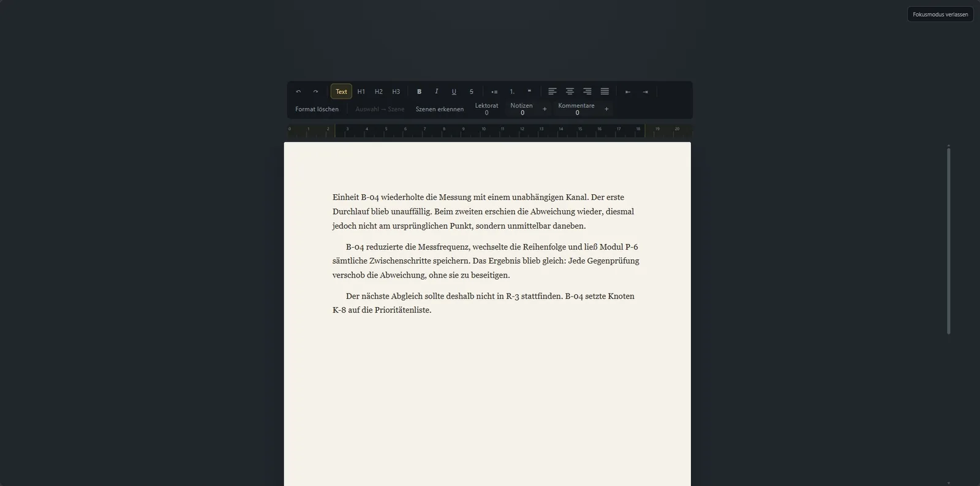Insert a block quote
Screen dimensions: 980x486
click(529, 91)
